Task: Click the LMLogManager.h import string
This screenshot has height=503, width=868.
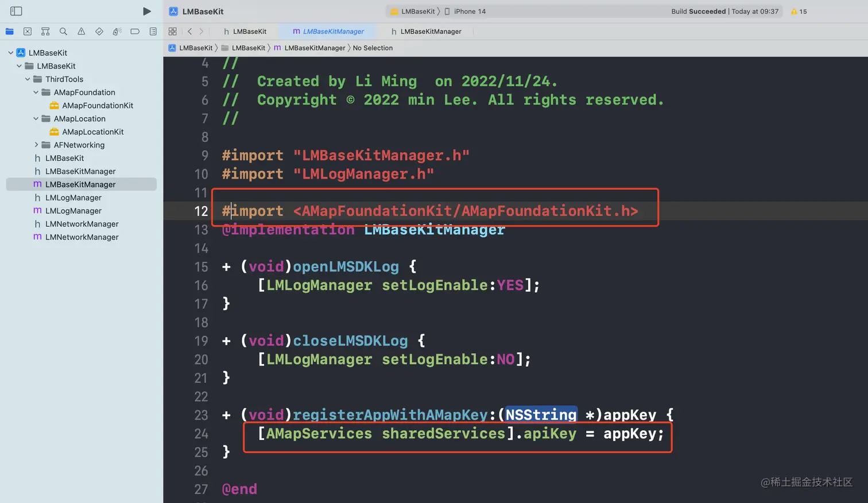Action: coord(363,174)
